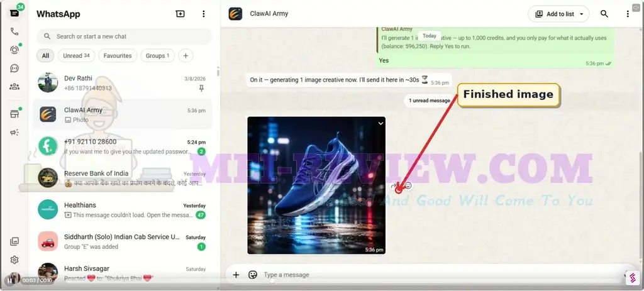The width and height of the screenshot is (644, 291).
Task: React to the shoe image with emoji
Action: click(x=408, y=186)
